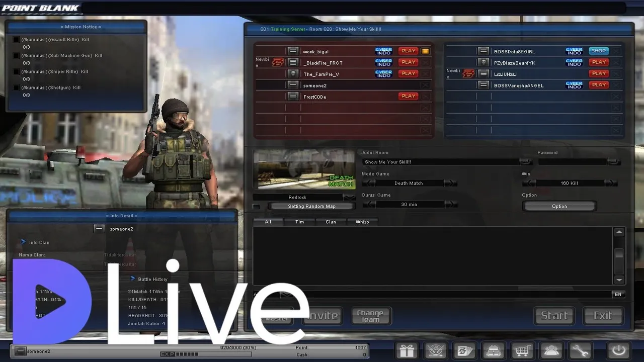Click the EN language button by chat input
The height and width of the screenshot is (362, 644).
click(618, 294)
